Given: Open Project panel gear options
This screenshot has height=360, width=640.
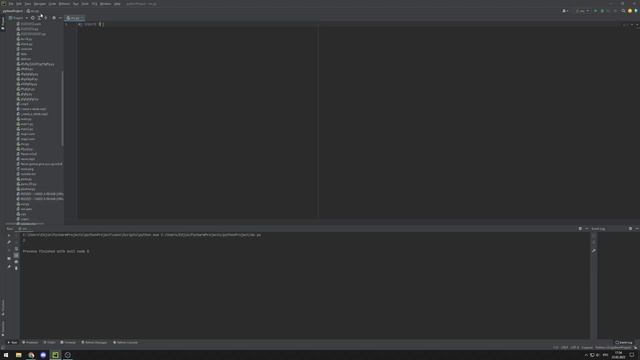Looking at the screenshot, I should [x=54, y=18].
